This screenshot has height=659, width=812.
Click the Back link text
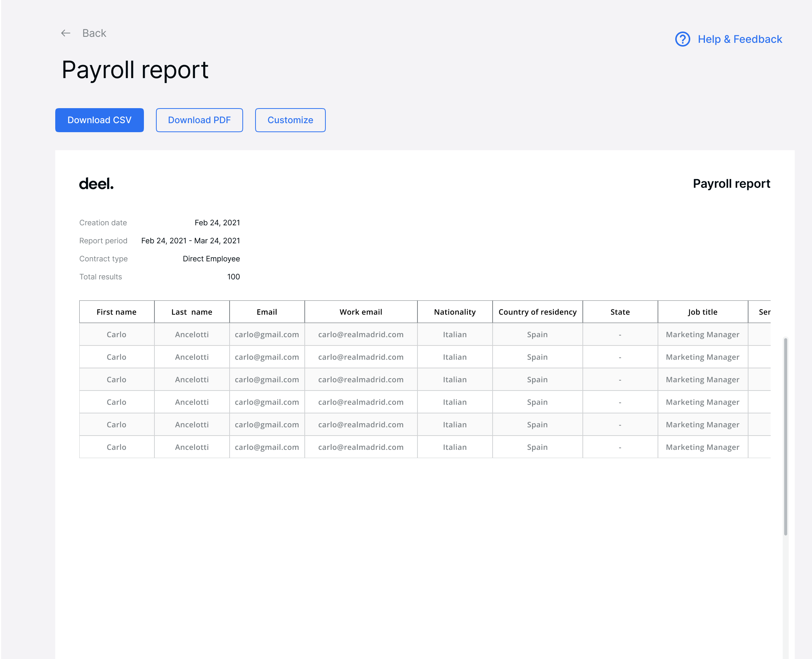click(94, 33)
